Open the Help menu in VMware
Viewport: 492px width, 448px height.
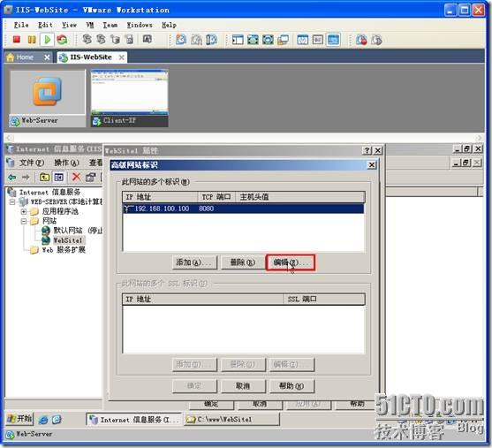coord(169,25)
